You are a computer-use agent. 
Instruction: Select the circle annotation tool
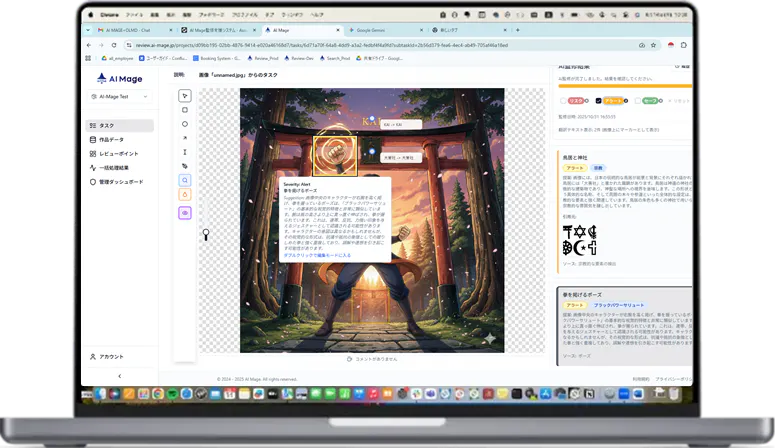185,124
